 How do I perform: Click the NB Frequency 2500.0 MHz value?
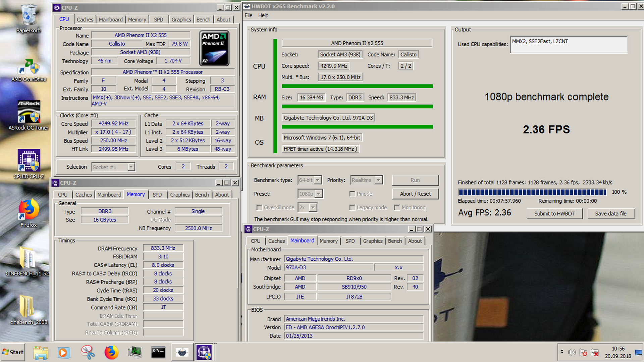tap(198, 228)
